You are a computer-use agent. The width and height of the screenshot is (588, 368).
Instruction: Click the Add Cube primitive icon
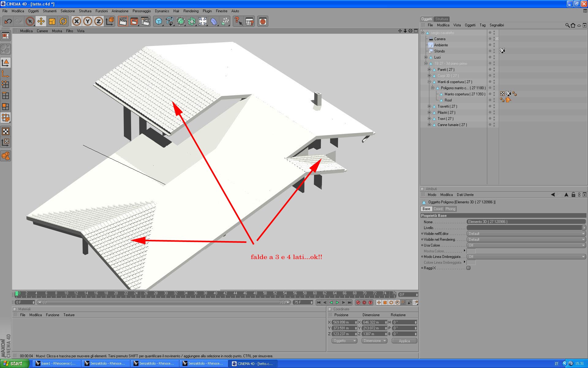coord(159,21)
